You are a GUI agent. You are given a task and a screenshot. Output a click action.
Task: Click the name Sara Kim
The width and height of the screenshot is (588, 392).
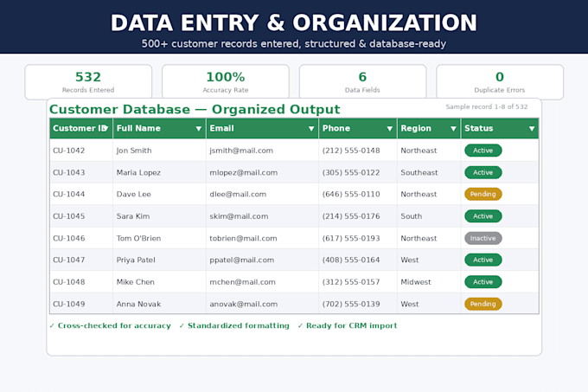click(133, 216)
